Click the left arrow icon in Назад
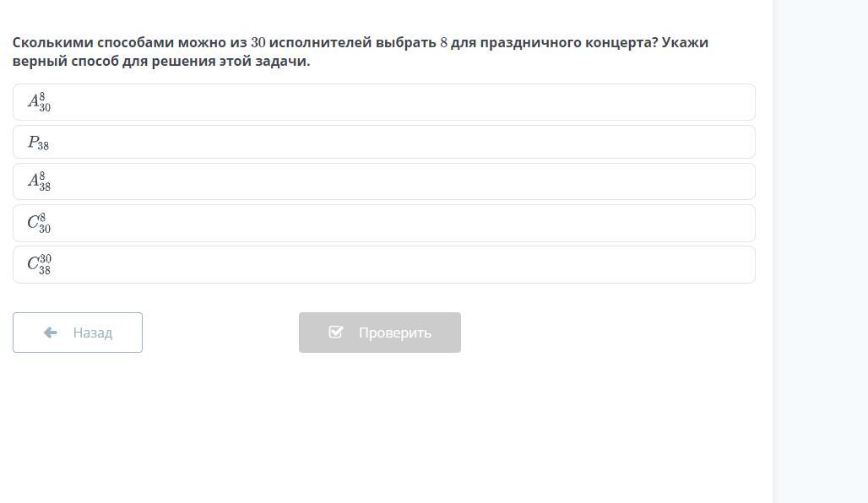This screenshot has width=868, height=503. coord(51,333)
